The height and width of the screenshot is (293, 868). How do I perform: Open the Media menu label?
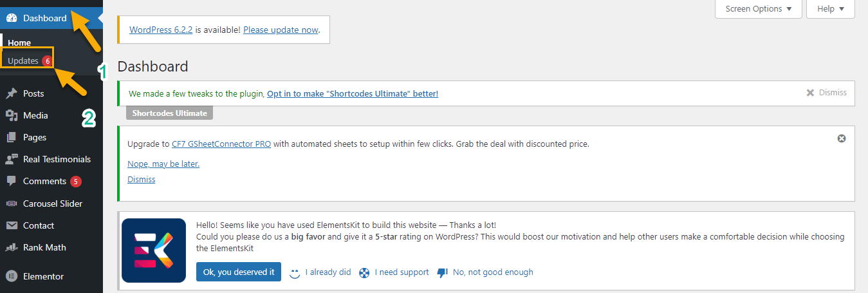tap(35, 115)
